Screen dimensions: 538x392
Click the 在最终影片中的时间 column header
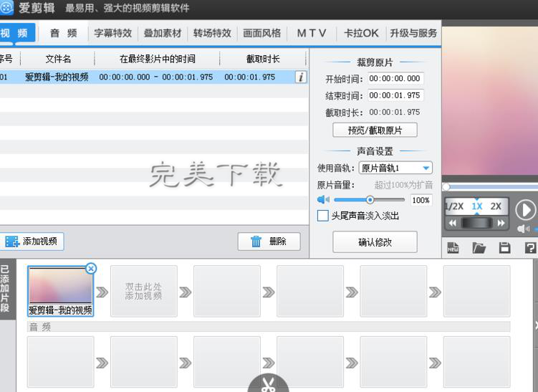(x=157, y=59)
